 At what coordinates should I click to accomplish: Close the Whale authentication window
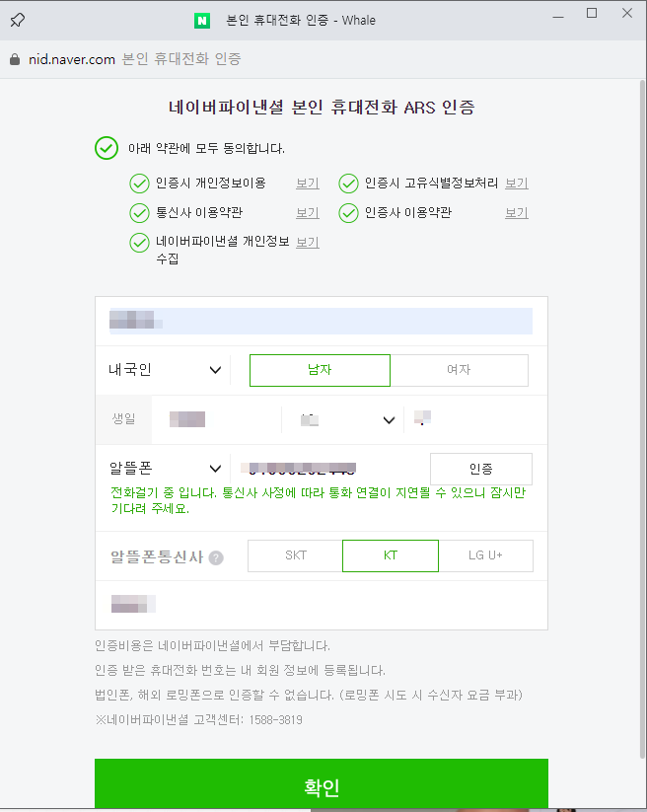coord(627,14)
